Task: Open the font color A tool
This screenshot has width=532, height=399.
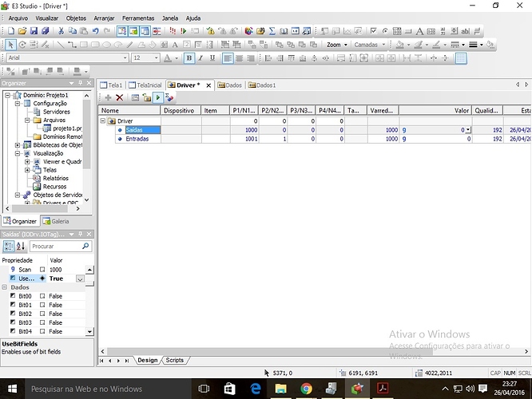Action: (168, 58)
